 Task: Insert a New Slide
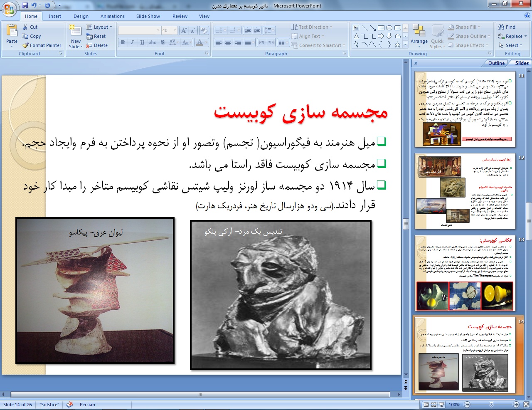[x=76, y=37]
